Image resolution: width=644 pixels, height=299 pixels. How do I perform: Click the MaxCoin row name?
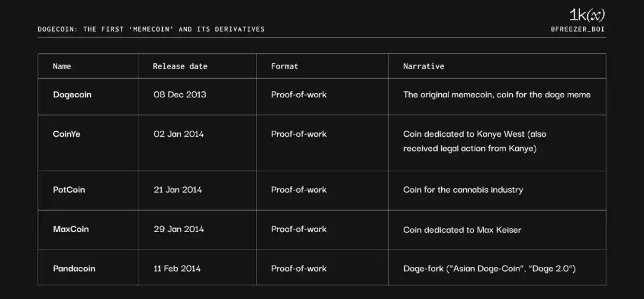pyautogui.click(x=71, y=229)
